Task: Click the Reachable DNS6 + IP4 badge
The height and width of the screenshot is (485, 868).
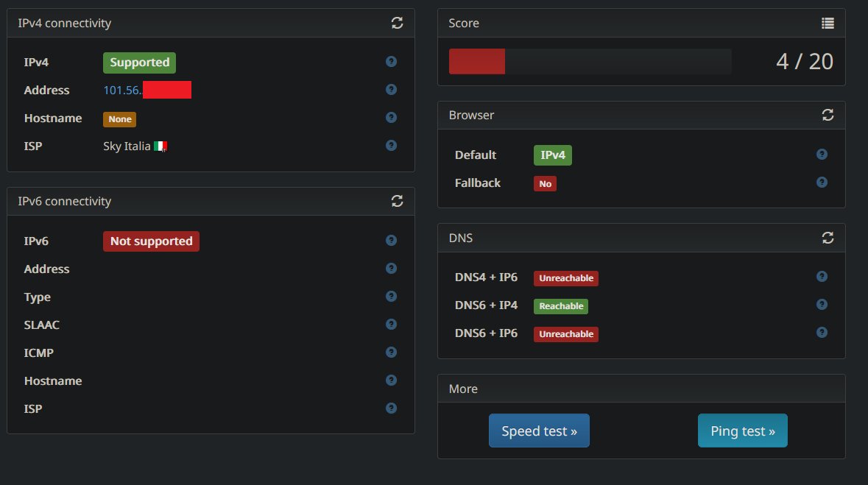Action: pyautogui.click(x=561, y=306)
